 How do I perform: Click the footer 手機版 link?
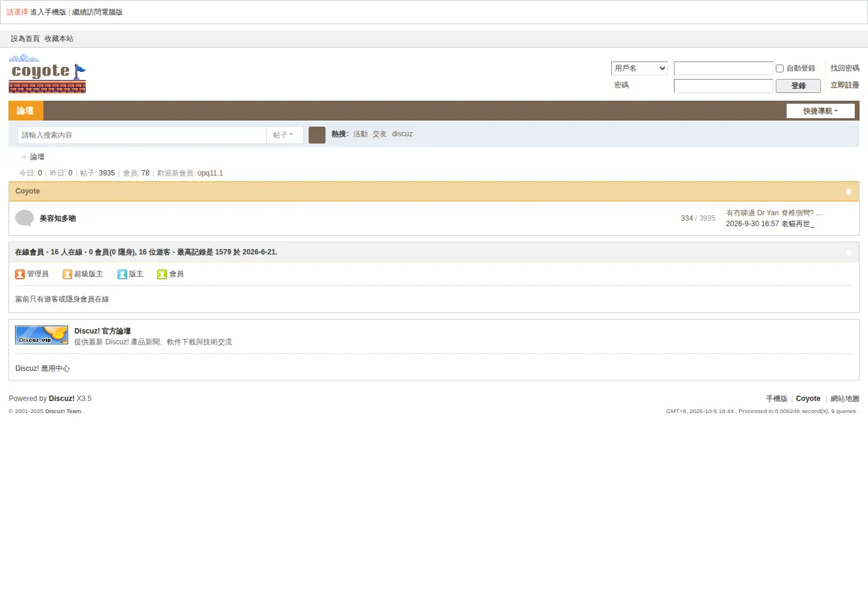tap(777, 399)
